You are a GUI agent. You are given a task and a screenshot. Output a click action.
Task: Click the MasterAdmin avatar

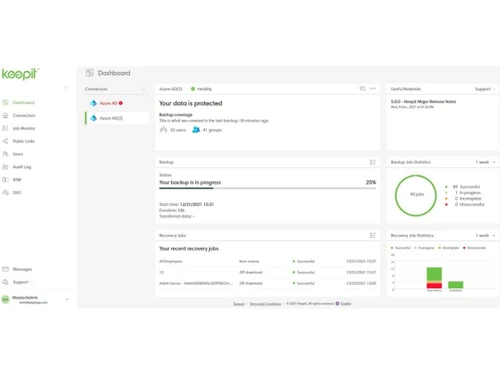(5, 299)
